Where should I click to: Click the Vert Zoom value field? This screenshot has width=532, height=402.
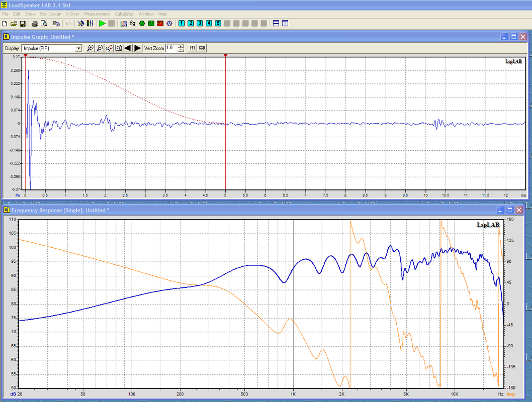point(171,48)
